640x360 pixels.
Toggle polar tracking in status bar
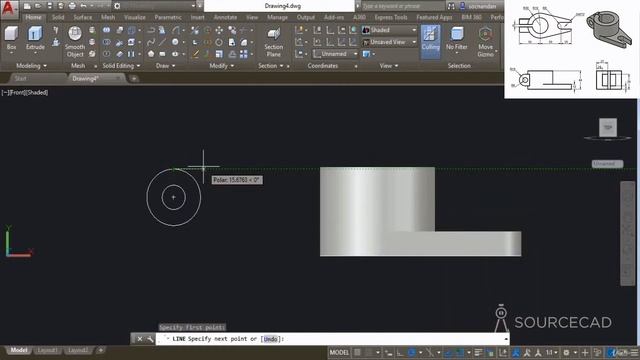click(411, 352)
